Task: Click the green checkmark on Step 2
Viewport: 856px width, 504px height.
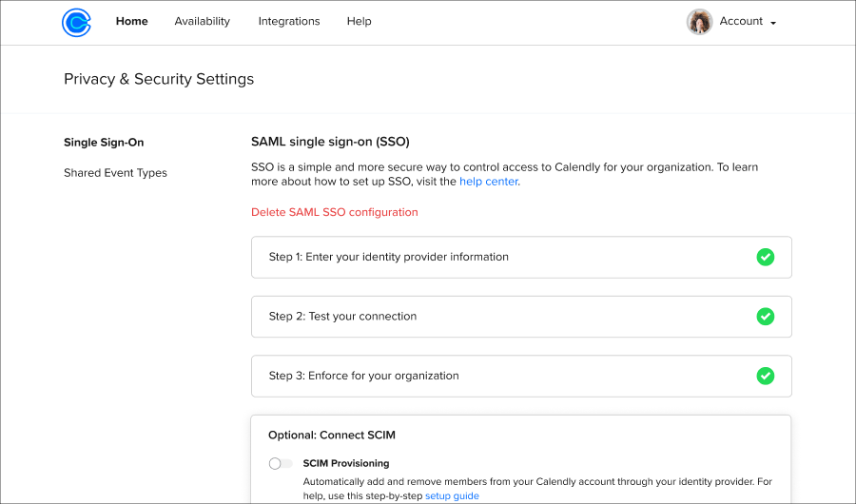Action: [765, 316]
